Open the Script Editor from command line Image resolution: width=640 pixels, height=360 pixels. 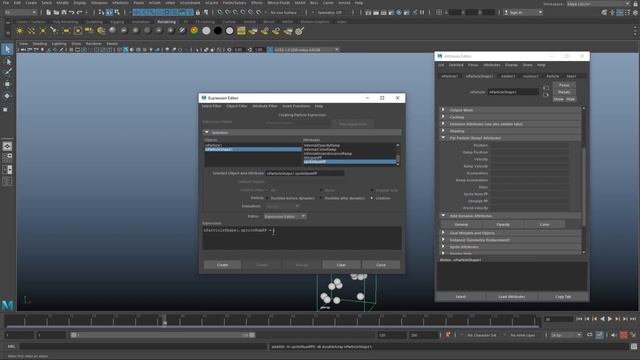634,347
